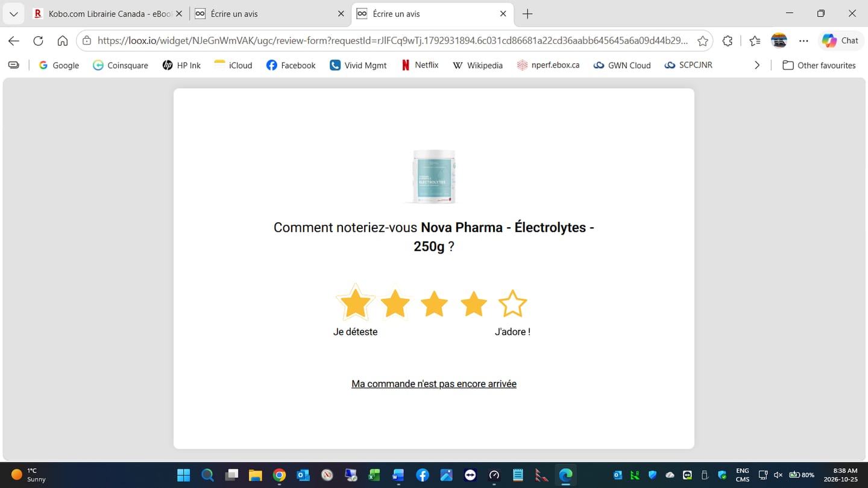The width and height of the screenshot is (868, 488).
Task: Open the browser profile avatar
Action: tap(779, 41)
